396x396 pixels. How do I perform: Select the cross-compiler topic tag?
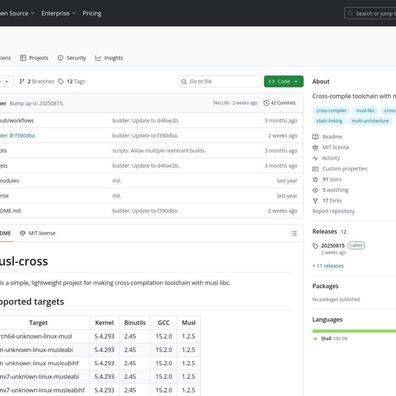331,111
